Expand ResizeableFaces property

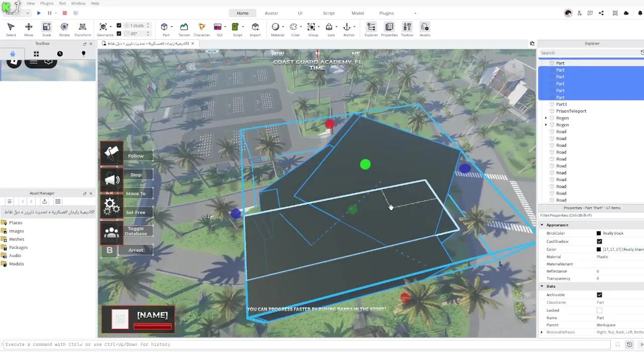(542, 332)
